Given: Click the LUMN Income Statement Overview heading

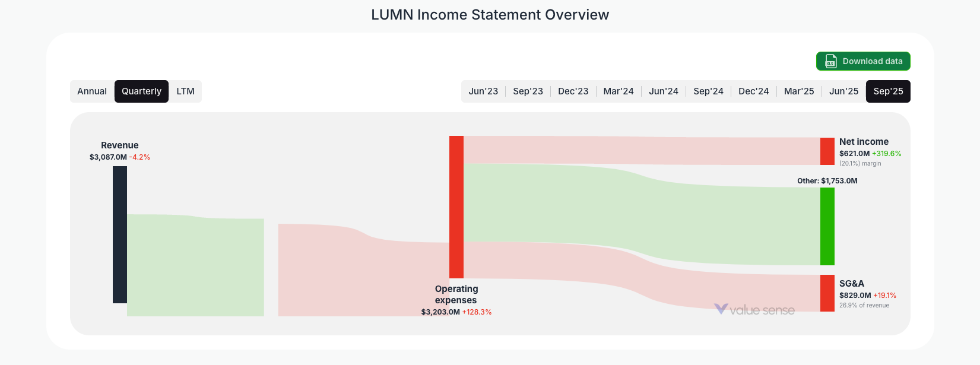Looking at the screenshot, I should pyautogui.click(x=490, y=15).
